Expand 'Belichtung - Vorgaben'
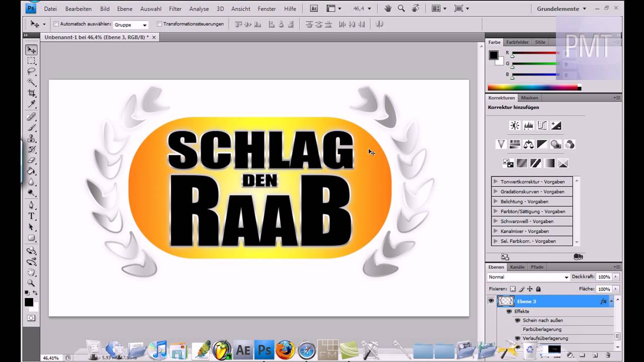Screen dimensions: 644x362 pos(496,202)
